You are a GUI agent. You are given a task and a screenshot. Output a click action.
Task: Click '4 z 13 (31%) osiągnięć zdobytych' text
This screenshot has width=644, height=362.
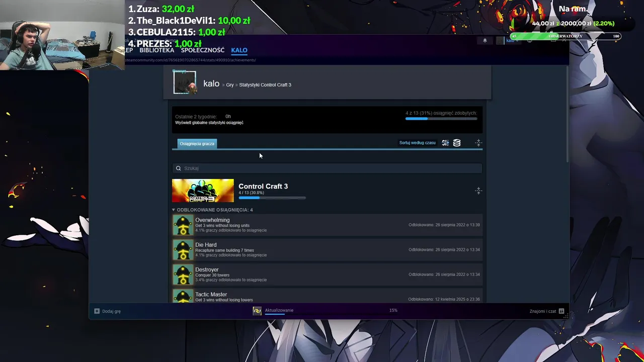point(441,113)
